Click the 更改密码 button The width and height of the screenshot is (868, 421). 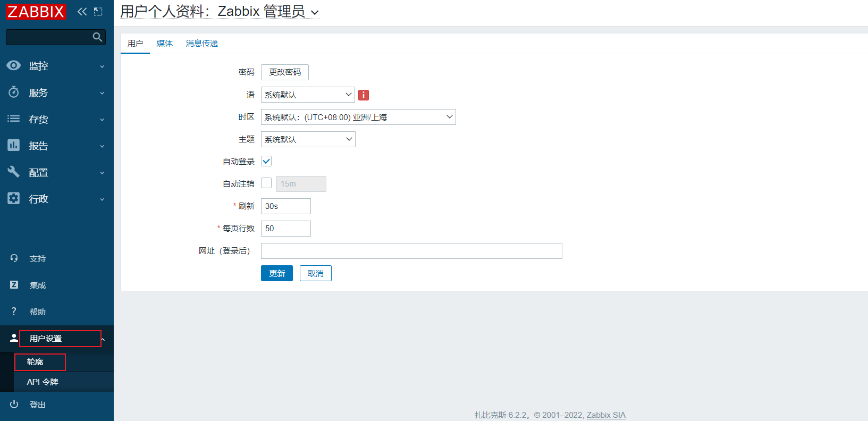(285, 72)
